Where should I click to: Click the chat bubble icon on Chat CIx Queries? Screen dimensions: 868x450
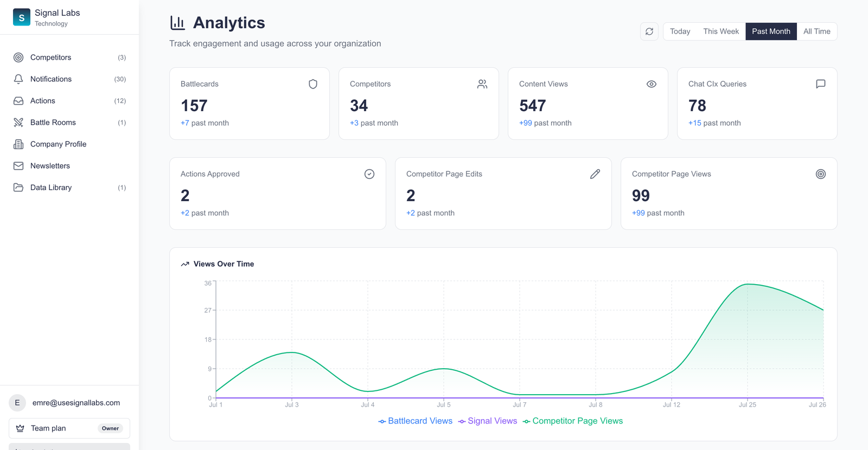click(x=821, y=84)
